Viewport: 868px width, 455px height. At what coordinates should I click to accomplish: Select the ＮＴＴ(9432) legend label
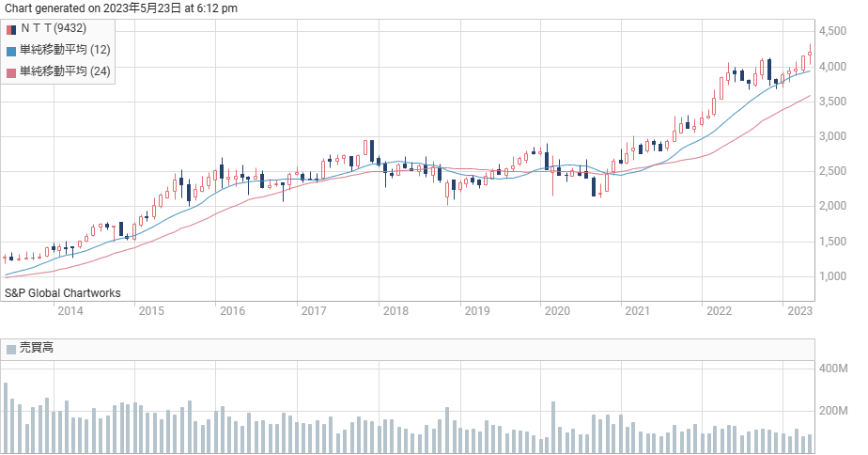[54, 28]
